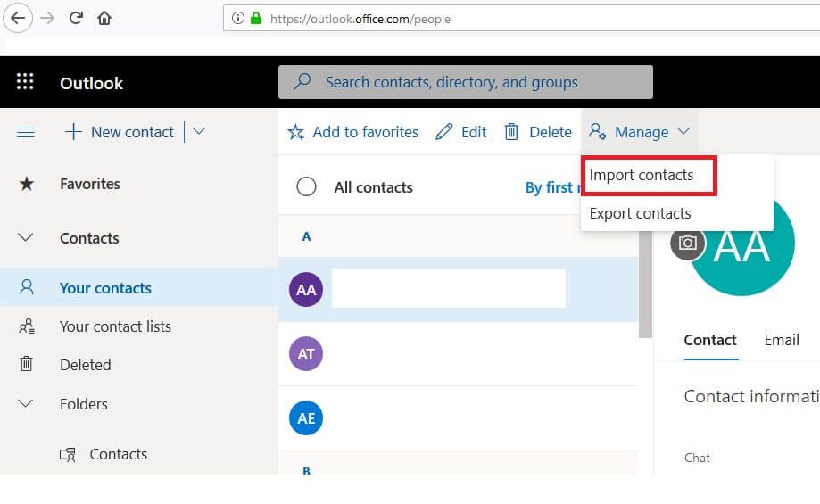This screenshot has width=820, height=504.
Task: Collapse the Contacts section chevron
Action: click(x=26, y=238)
